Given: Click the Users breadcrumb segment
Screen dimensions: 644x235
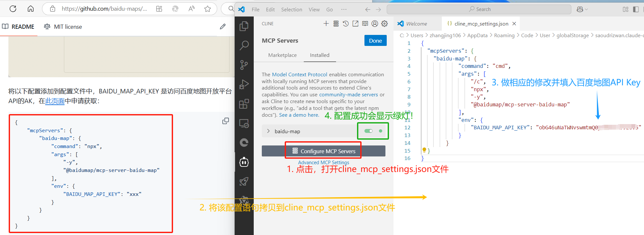Looking at the screenshot, I should (x=417, y=35).
